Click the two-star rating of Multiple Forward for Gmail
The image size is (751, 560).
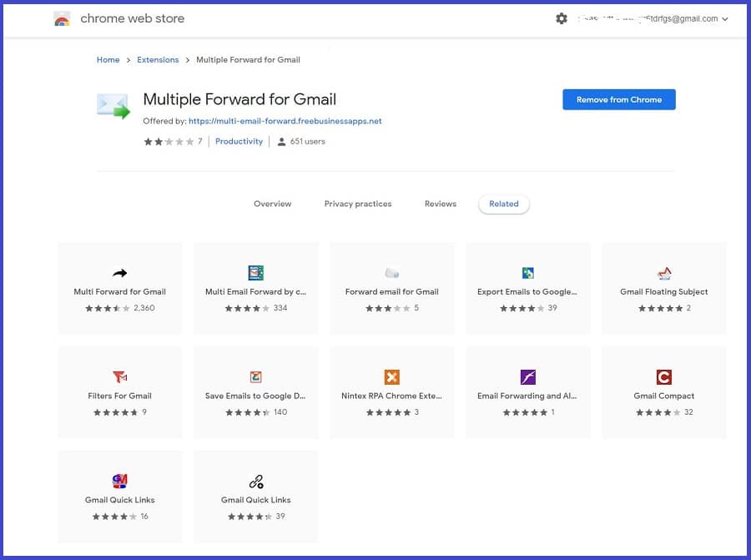click(x=169, y=141)
